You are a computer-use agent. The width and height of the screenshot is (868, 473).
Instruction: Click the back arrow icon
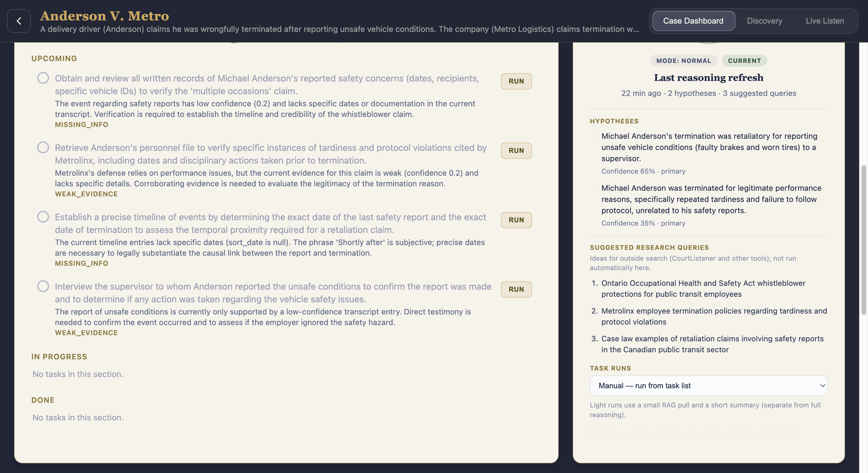coord(19,21)
